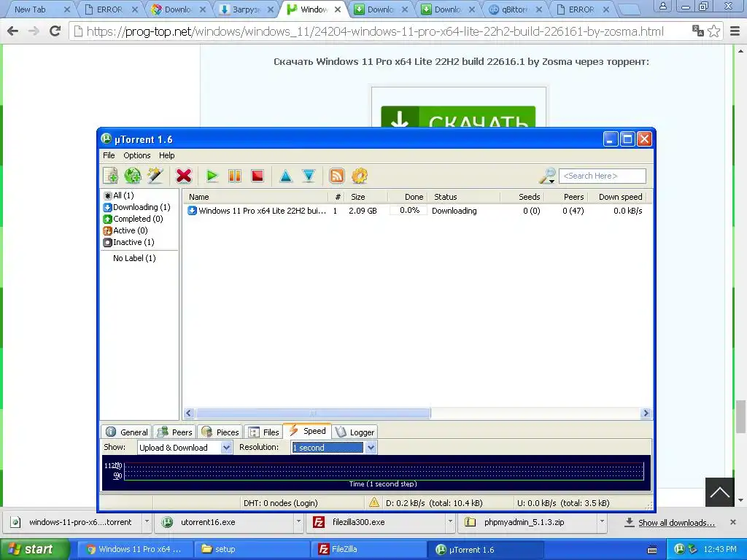Click the torrent list horizontal scrollbar thumb
The image size is (747, 560).
pyautogui.click(x=313, y=413)
